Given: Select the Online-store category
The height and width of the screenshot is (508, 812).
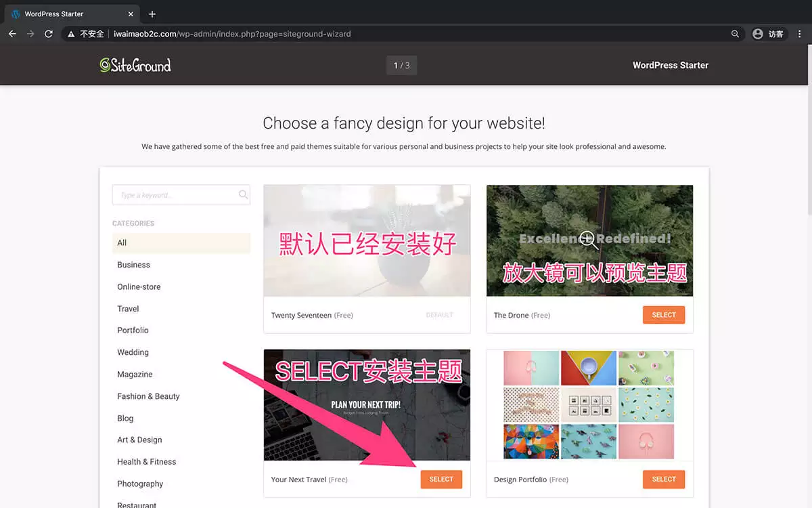Looking at the screenshot, I should 139,287.
